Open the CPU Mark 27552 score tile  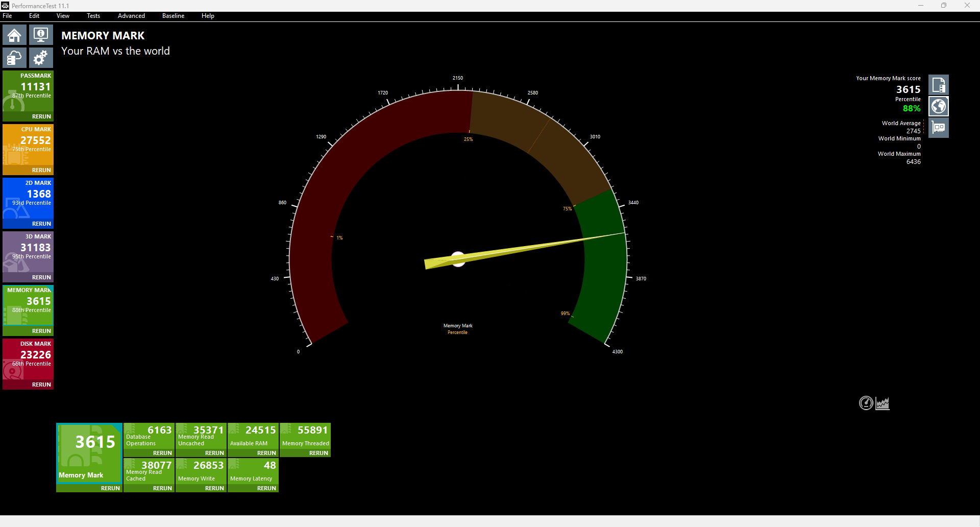(28, 145)
